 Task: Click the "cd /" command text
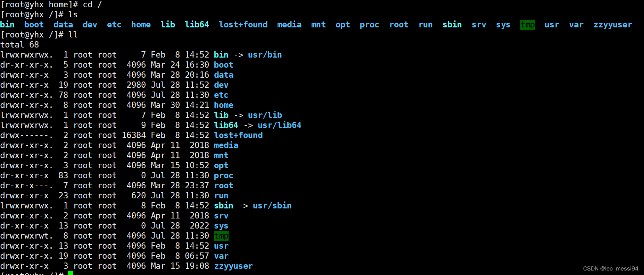[92, 5]
